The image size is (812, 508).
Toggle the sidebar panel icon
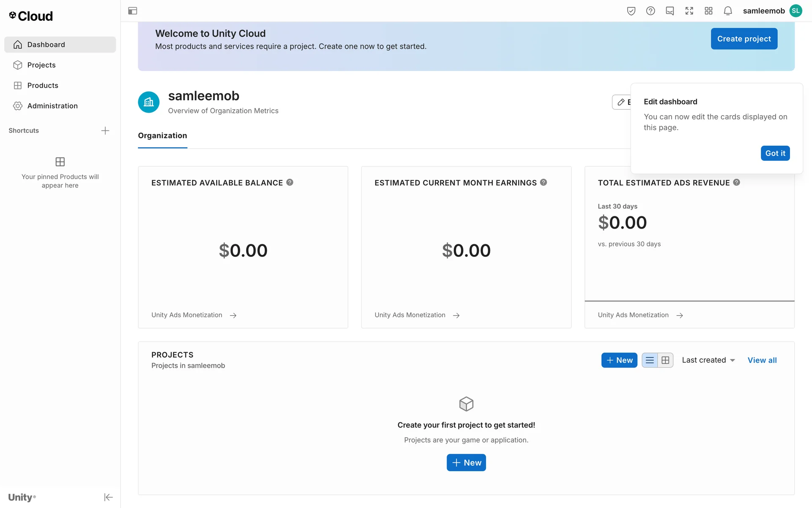pos(132,11)
